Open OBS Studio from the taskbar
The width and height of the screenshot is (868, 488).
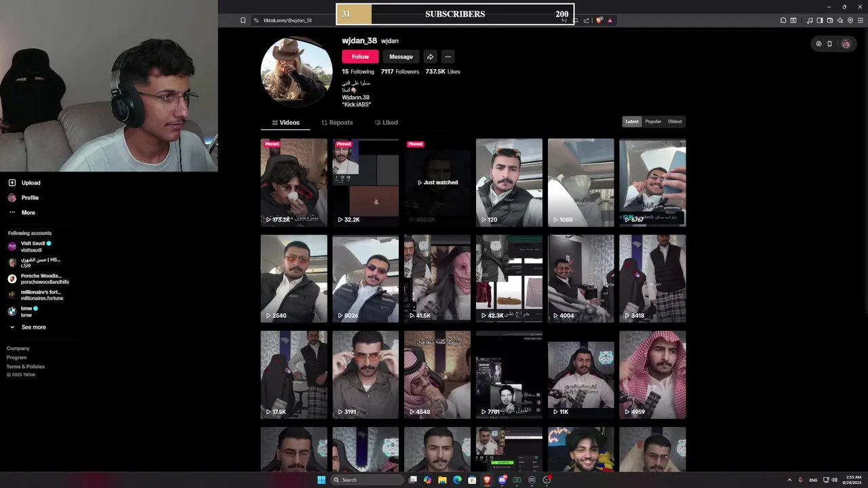click(547, 480)
